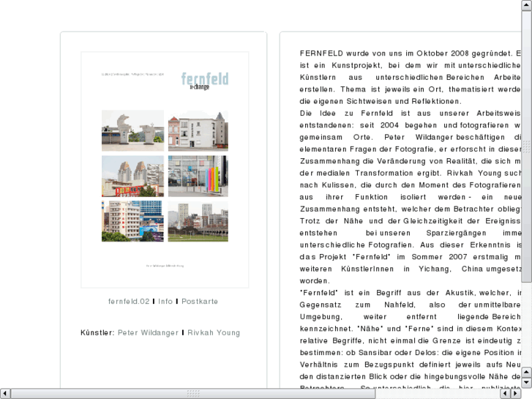This screenshot has width=532, height=399.
Task: Click the small caption below the photo grid
Action: [165, 266]
